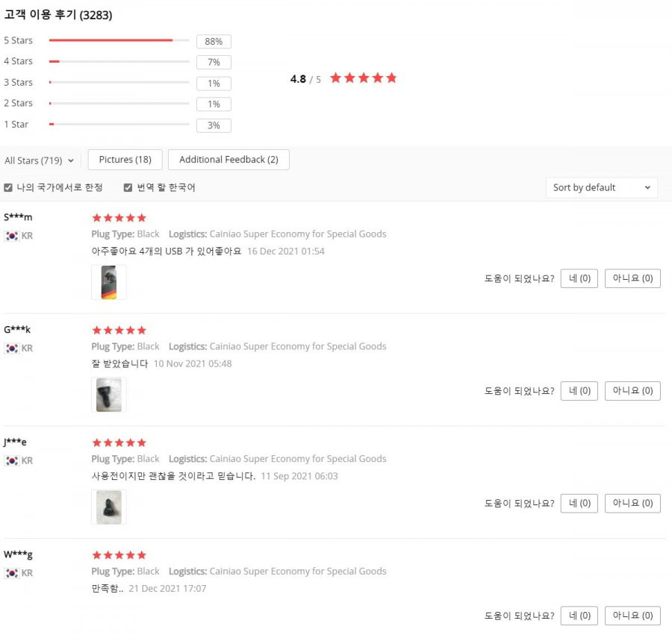Viewport: 672px width, 641px height.
Task: Switch to the Pictures (18) tab
Action: pos(125,160)
